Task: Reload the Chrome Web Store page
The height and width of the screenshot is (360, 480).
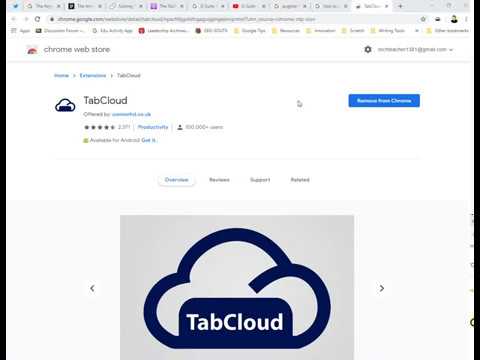Action: (37, 19)
